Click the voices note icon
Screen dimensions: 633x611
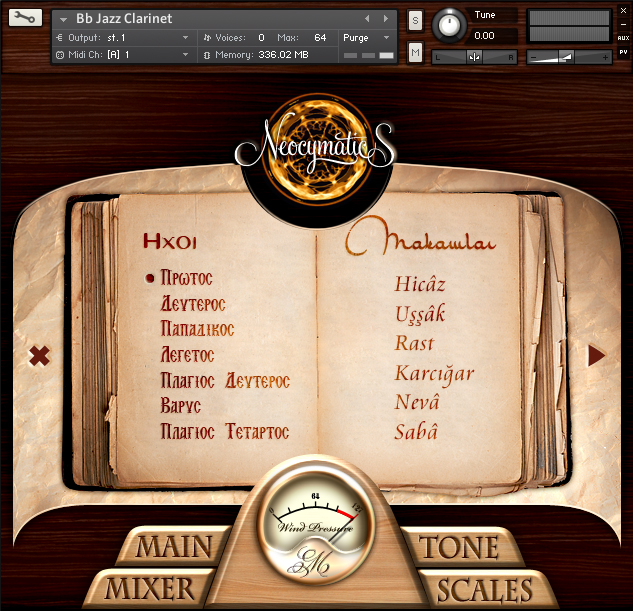[x=207, y=38]
